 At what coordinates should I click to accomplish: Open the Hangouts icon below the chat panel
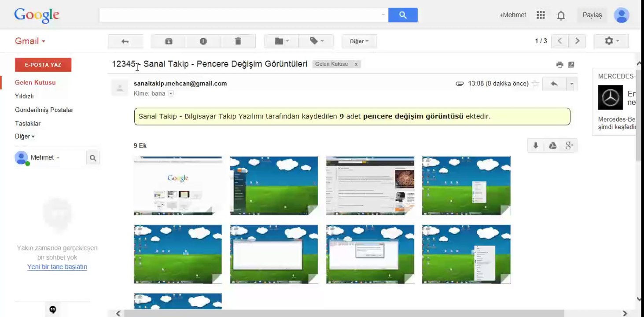tap(53, 310)
